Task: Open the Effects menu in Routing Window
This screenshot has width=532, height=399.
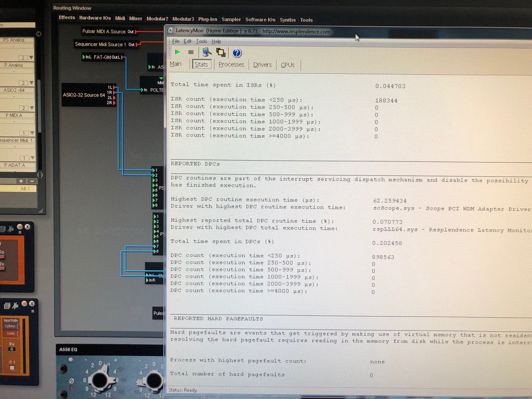Action: tap(67, 17)
